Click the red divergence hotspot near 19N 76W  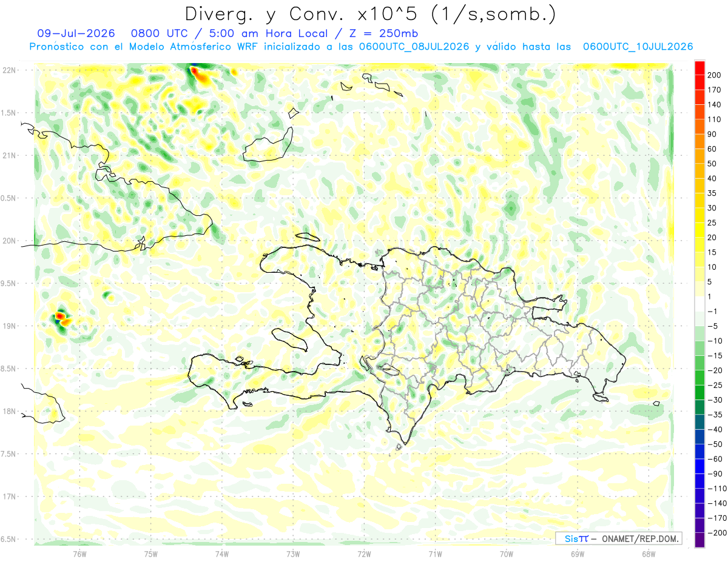[x=61, y=316]
